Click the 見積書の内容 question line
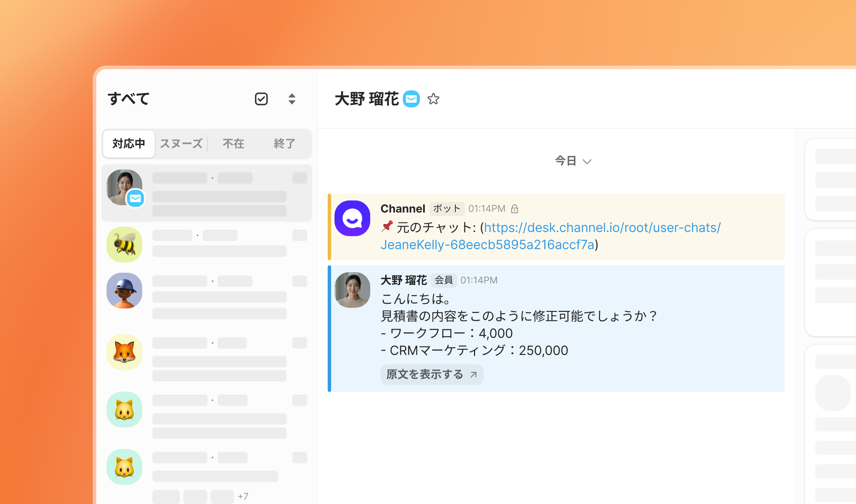Viewport: 856px width, 504px height. (519, 316)
